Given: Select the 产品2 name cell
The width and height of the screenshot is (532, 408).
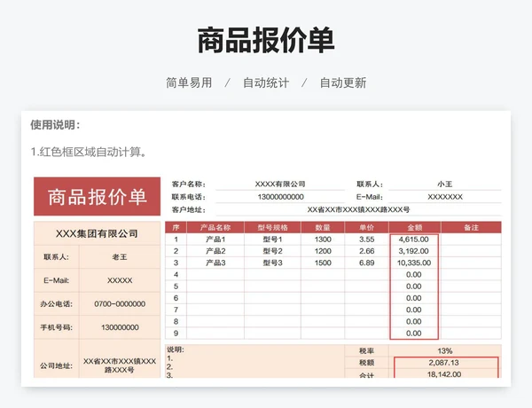Looking at the screenshot, I should click(215, 251).
